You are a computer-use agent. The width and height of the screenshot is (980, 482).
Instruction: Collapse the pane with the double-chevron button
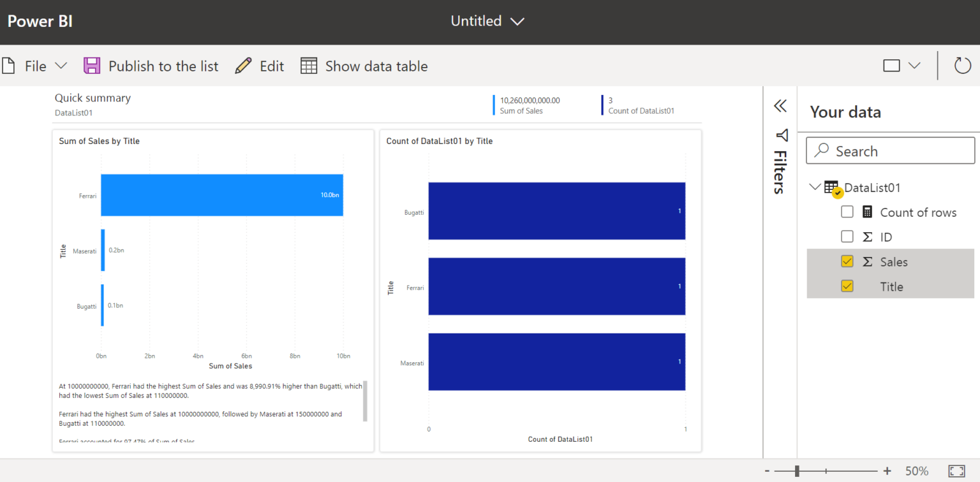[x=780, y=106]
